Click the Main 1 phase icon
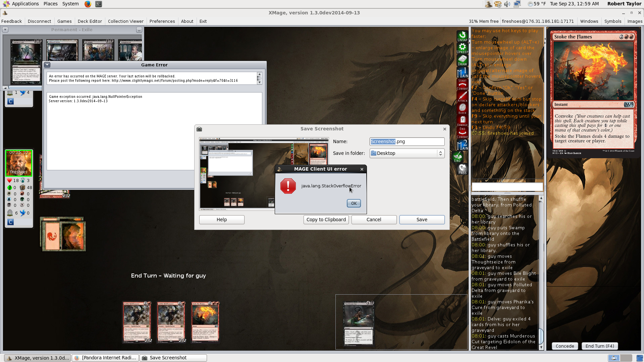 462,72
